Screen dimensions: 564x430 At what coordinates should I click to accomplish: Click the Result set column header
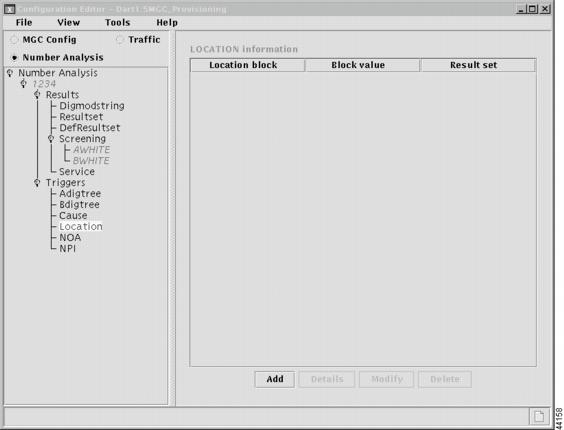point(478,65)
